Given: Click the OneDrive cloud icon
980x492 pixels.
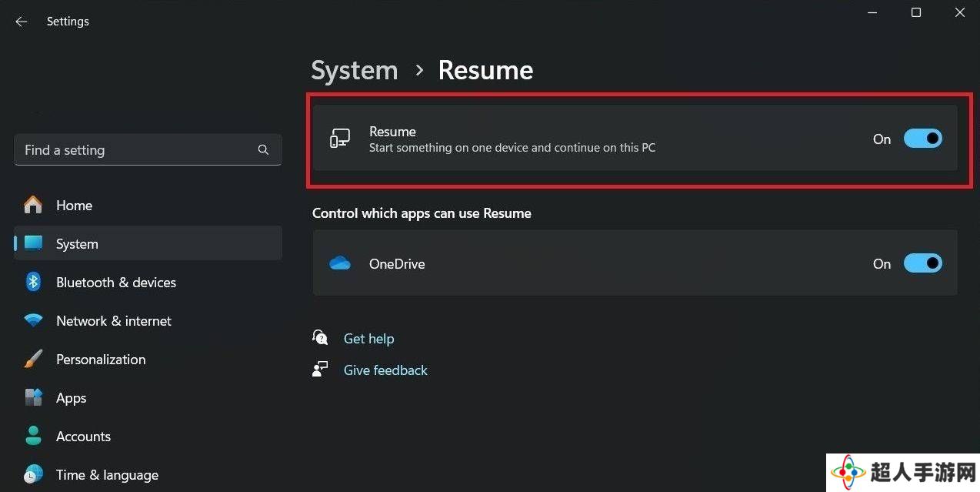Looking at the screenshot, I should [x=340, y=263].
